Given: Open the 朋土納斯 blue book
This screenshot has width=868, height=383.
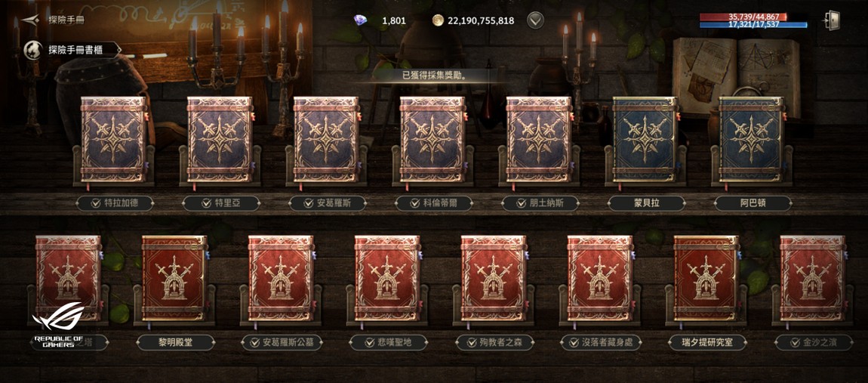Looking at the screenshot, I should tap(539, 140).
